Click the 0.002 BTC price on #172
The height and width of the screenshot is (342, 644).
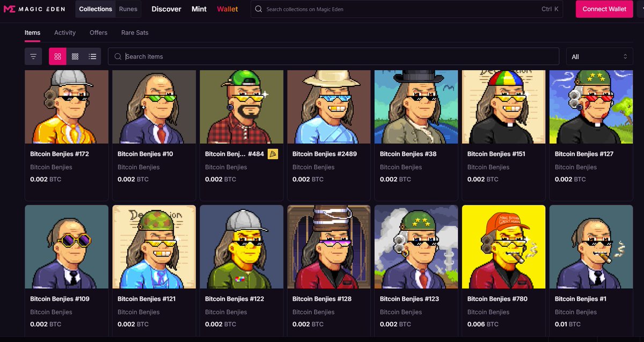point(46,179)
